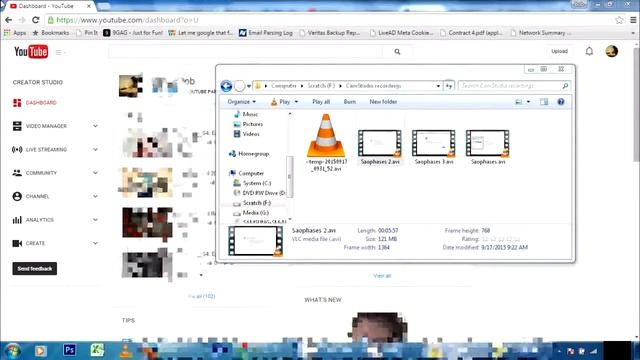Viewport: 640px width, 360px height.
Task: Click the Chrome address bar URL
Action: (127, 20)
